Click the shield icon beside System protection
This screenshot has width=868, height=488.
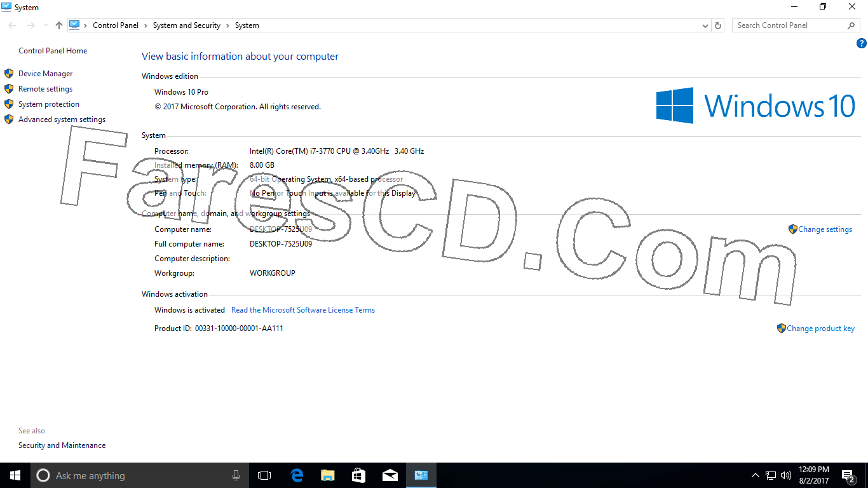click(x=9, y=104)
